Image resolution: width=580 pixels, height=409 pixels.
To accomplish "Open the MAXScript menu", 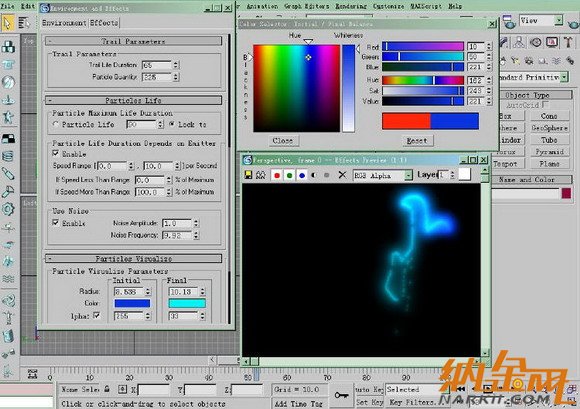I will [426, 6].
